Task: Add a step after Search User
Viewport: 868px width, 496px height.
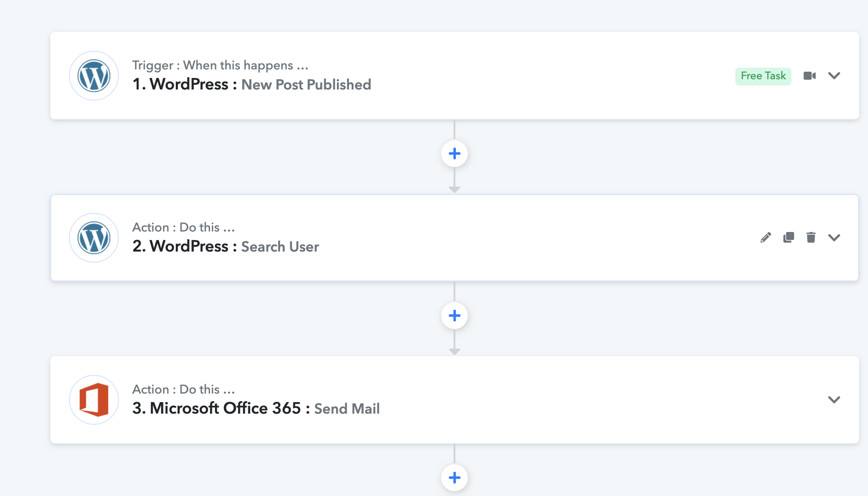Action: [x=454, y=316]
